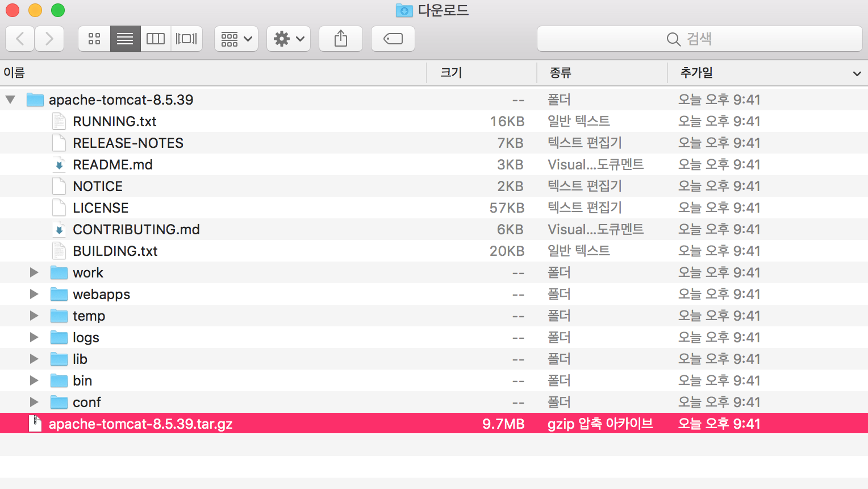This screenshot has height=489, width=868.
Task: Toggle sort direction chevron on 추가일
Action: pyautogui.click(x=857, y=73)
